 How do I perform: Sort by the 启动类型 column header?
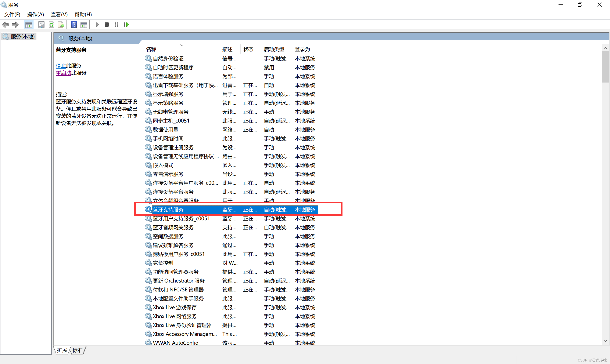tap(277, 49)
